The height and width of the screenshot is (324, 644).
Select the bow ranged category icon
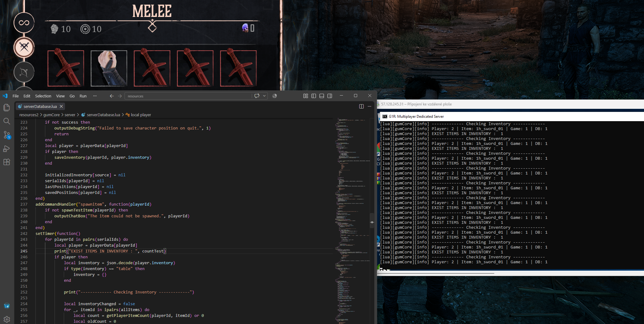tap(24, 72)
